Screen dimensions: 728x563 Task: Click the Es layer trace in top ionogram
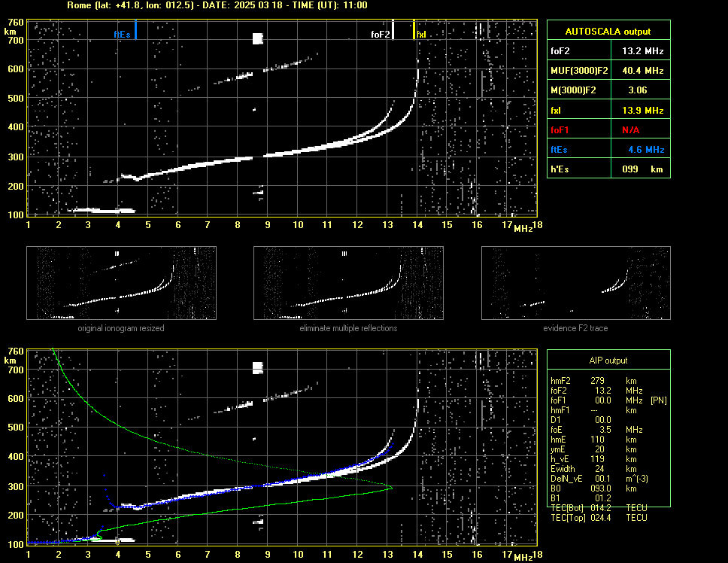[x=102, y=211]
